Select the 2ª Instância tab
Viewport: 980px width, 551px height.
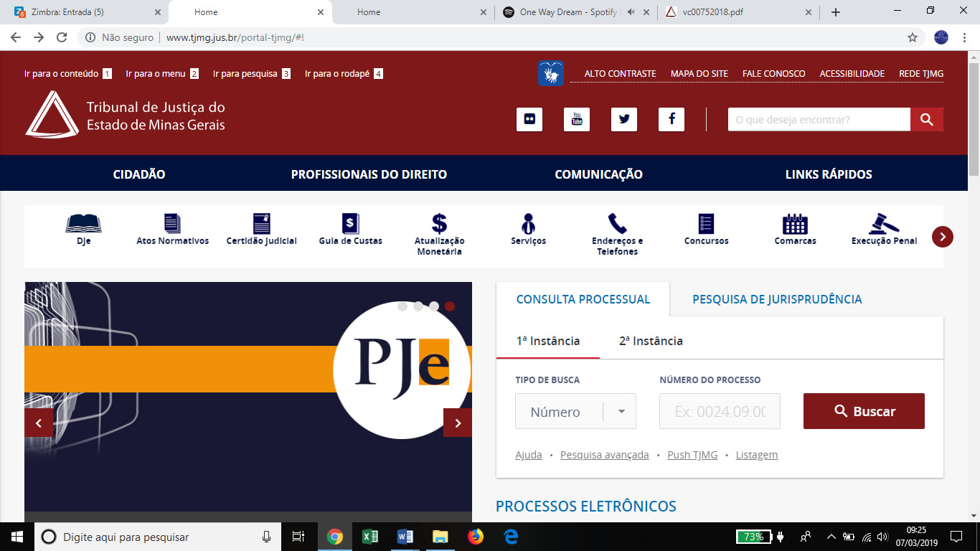click(651, 341)
